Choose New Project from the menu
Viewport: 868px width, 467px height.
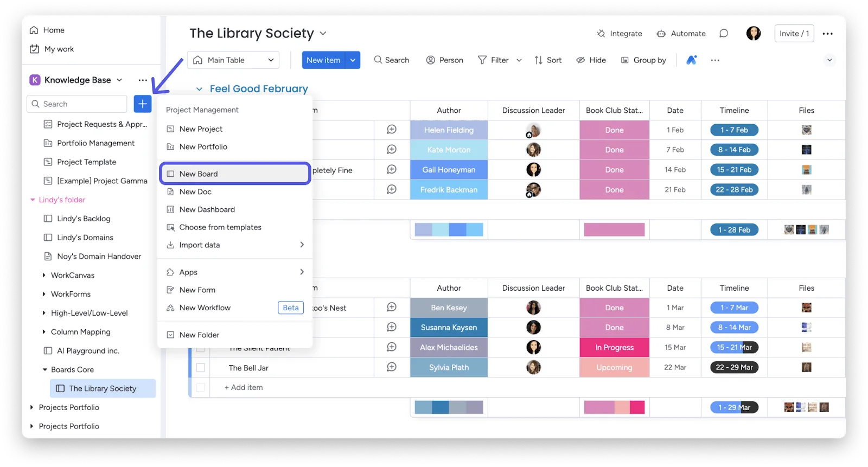point(235,129)
